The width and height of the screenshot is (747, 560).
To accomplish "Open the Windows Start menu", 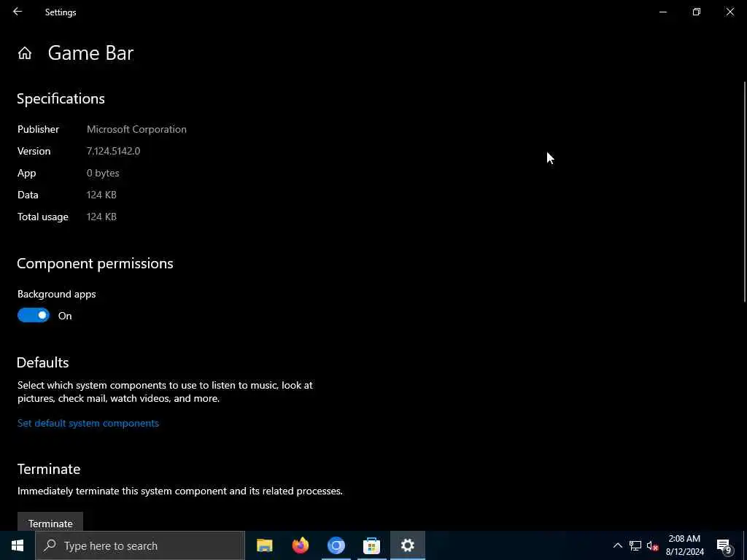I will (x=18, y=545).
